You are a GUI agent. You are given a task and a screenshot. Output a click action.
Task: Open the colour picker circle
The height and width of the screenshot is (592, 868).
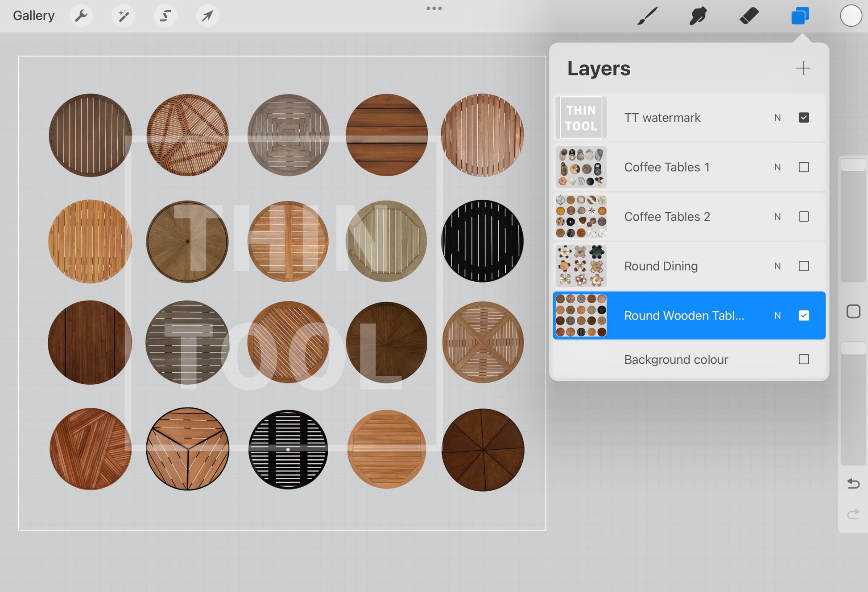tap(851, 16)
